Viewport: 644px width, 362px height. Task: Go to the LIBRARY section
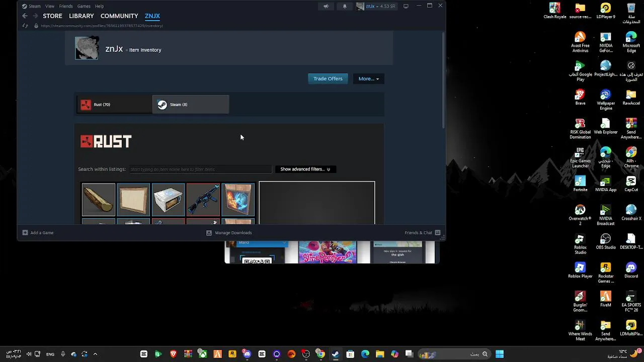[x=82, y=16]
